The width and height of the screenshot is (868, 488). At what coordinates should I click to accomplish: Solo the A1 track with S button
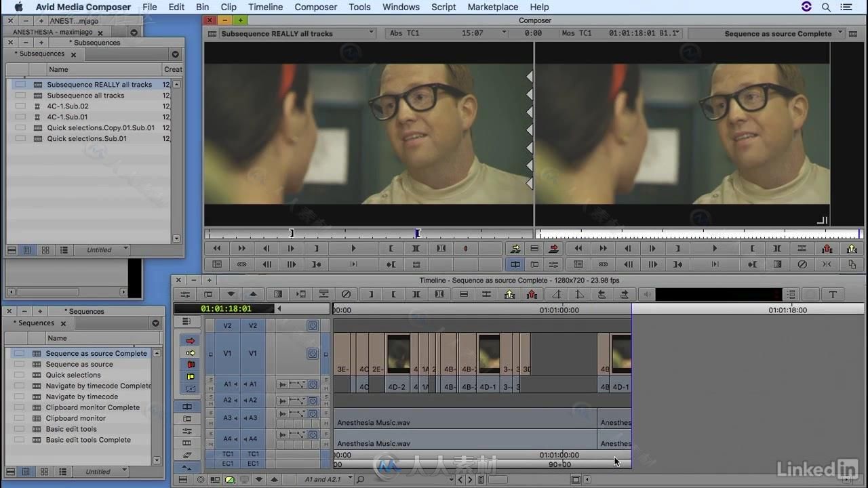click(210, 380)
